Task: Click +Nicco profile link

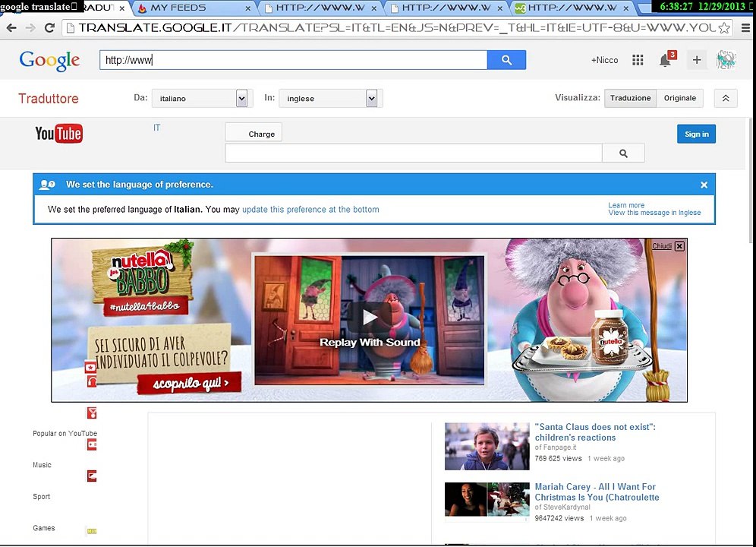Action: (x=605, y=60)
